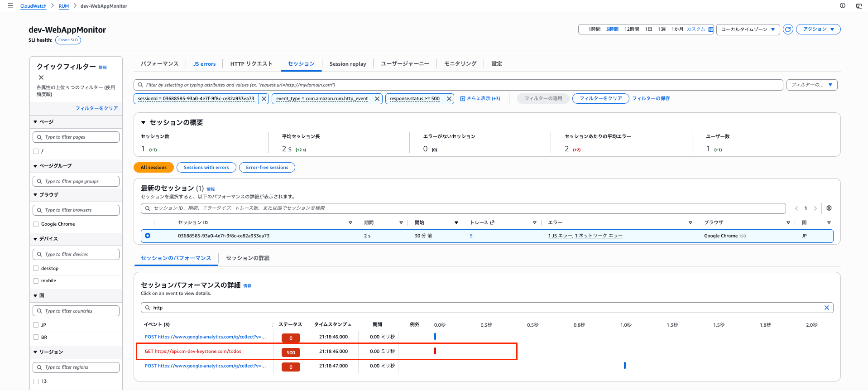Image resolution: width=868 pixels, height=391 pixels.
Task: Close the quick filter panel
Action: (41, 77)
